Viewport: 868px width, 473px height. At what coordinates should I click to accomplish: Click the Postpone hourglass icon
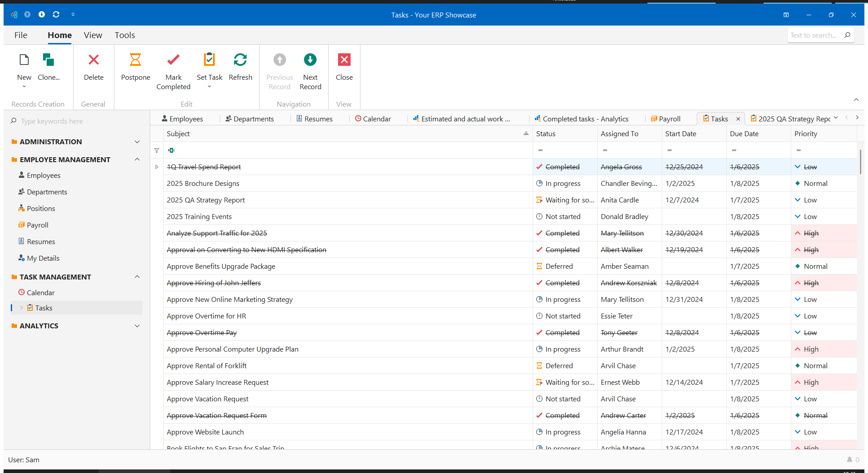coord(135,60)
